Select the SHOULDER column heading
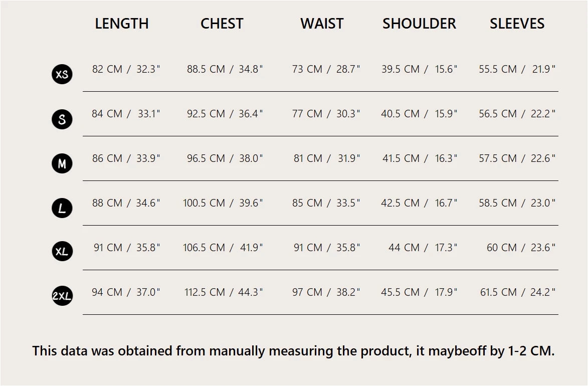Viewport: 588px width, 386px height. 419,24
